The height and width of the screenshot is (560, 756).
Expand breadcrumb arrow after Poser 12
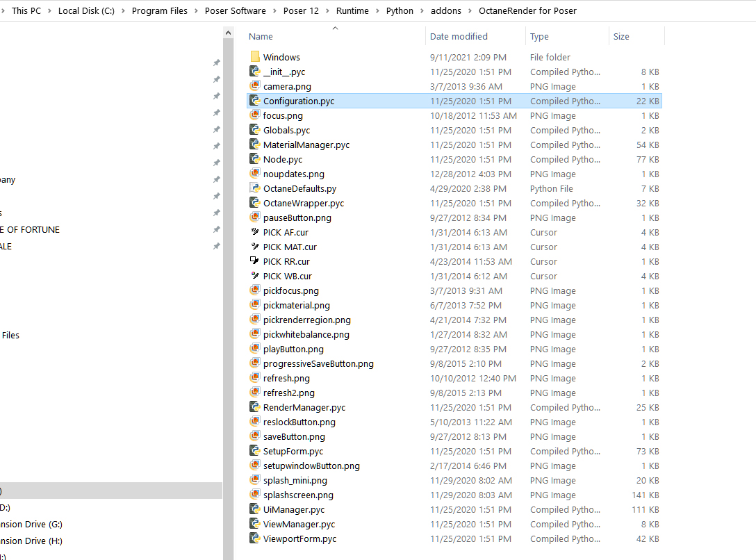pos(327,10)
